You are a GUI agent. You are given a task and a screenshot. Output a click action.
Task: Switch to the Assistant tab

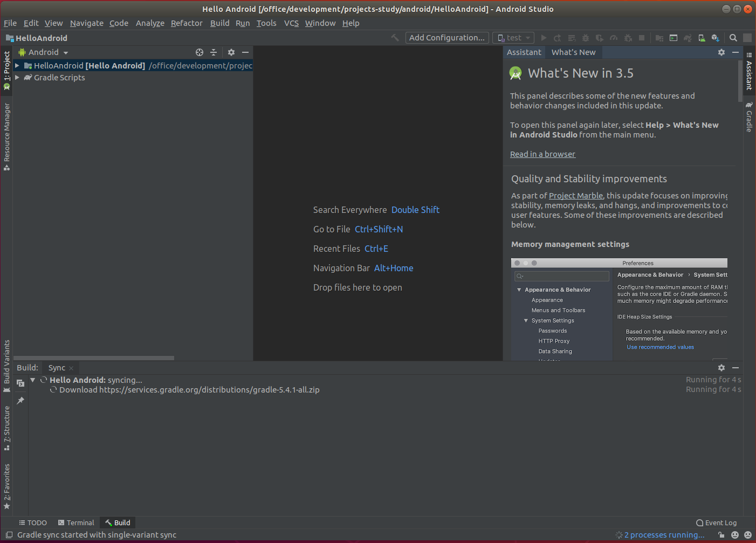[x=524, y=52]
